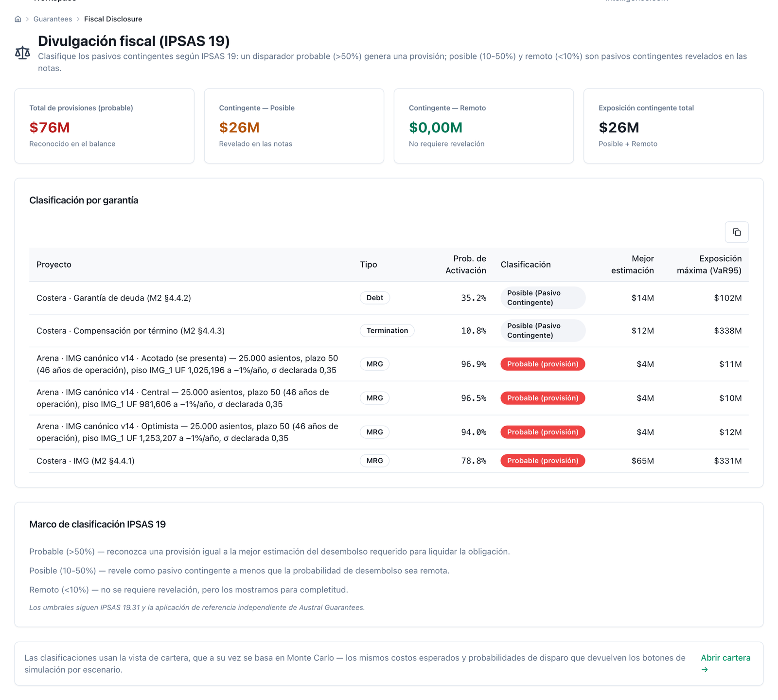Click the Remoto (<10%) framework line
The image size is (778, 700).
[x=189, y=590]
